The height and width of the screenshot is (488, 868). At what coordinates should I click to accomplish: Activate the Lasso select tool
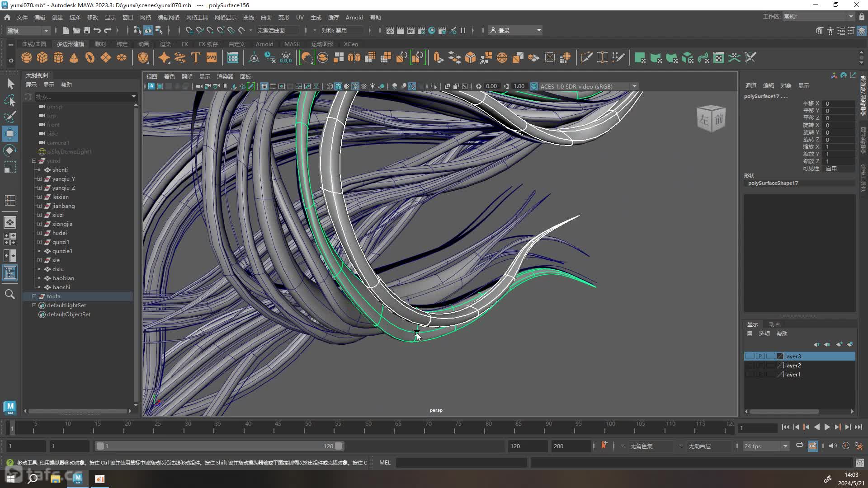[10, 100]
